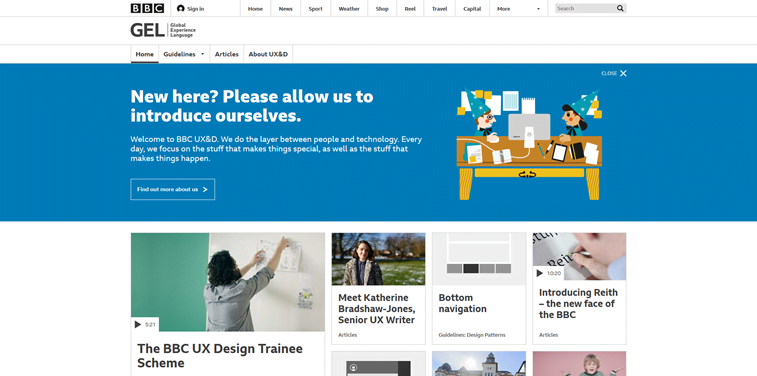Open the About UX&D tab

[x=268, y=54]
